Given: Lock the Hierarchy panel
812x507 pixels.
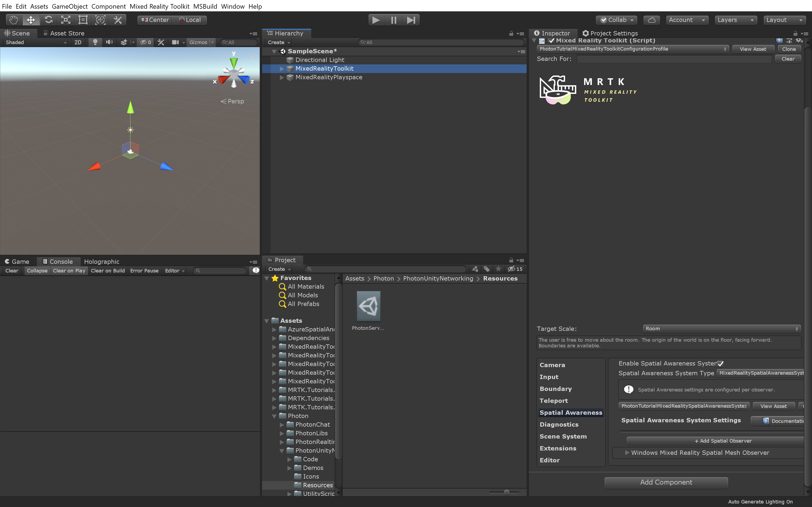Looking at the screenshot, I should (511, 34).
